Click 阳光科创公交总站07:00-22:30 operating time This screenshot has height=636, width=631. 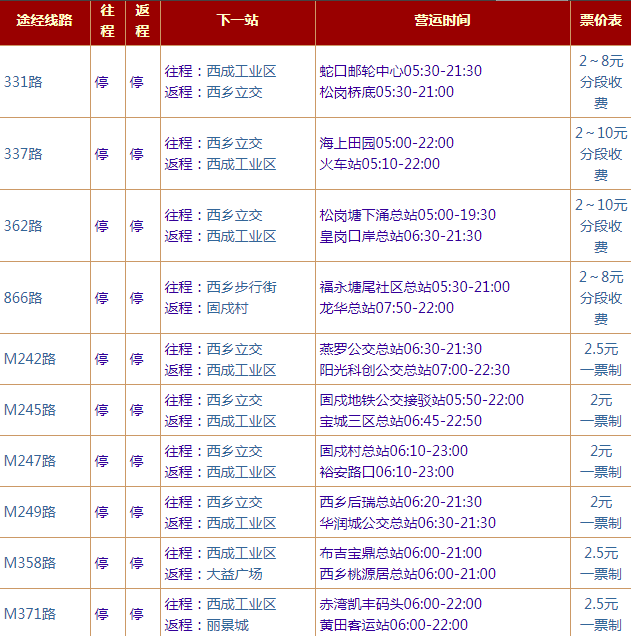tap(414, 370)
